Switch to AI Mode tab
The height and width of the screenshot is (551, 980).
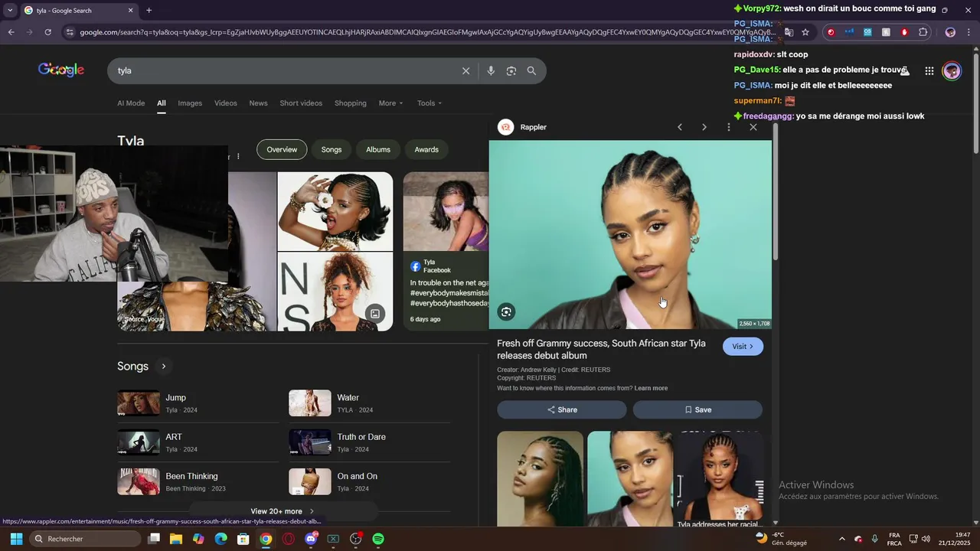131,103
